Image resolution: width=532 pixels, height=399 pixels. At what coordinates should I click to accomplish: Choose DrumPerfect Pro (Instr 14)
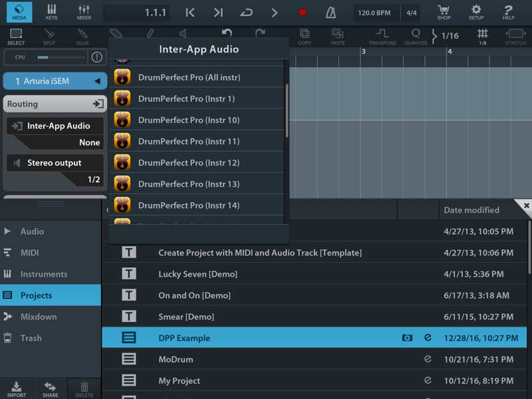197,205
